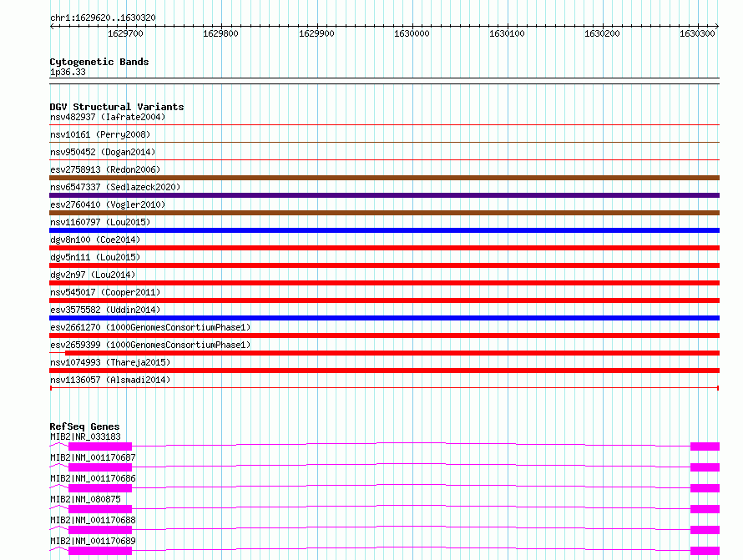The image size is (743, 560).
Task: Open variant nsv482937 (Iafrate2004) label
Action: pos(108,117)
